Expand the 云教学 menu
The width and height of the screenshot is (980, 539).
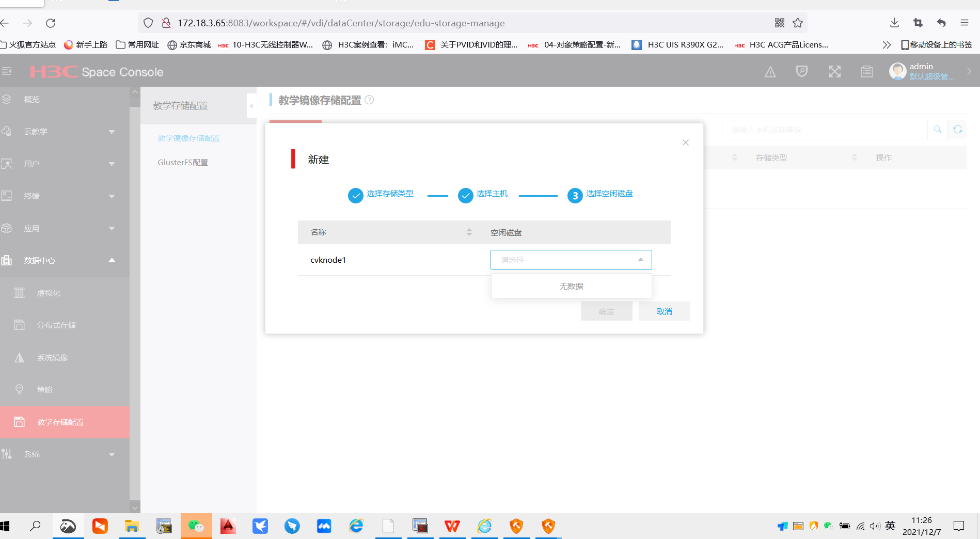coord(65,132)
